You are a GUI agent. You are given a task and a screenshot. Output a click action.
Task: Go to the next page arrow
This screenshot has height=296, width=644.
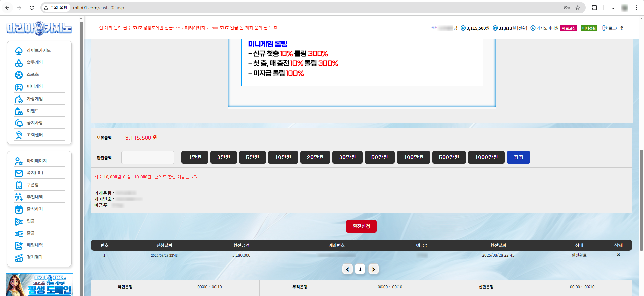(373, 269)
